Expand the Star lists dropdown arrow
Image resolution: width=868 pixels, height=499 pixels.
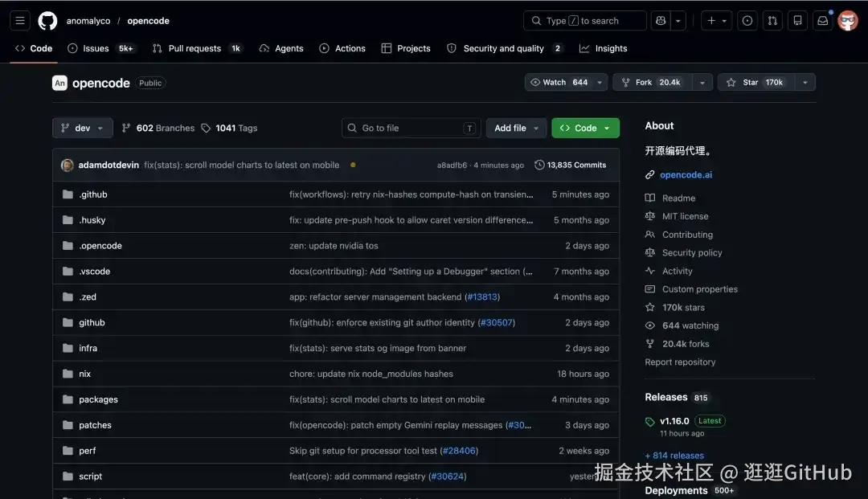point(805,82)
